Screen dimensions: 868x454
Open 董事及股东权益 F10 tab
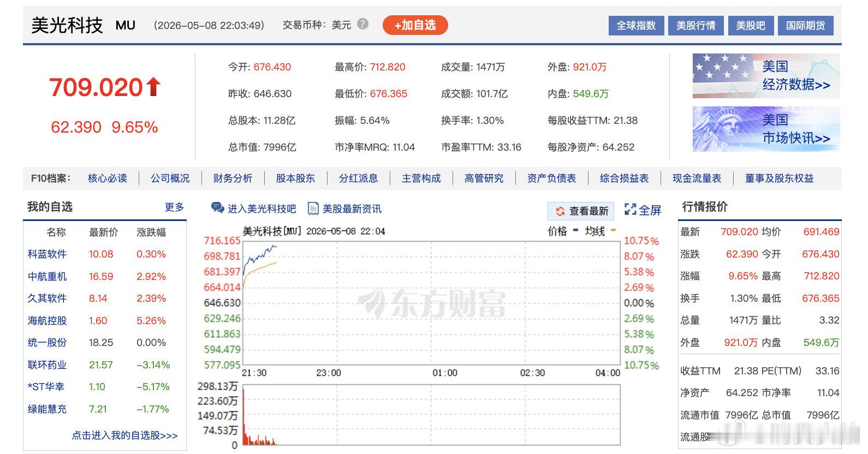pos(779,178)
